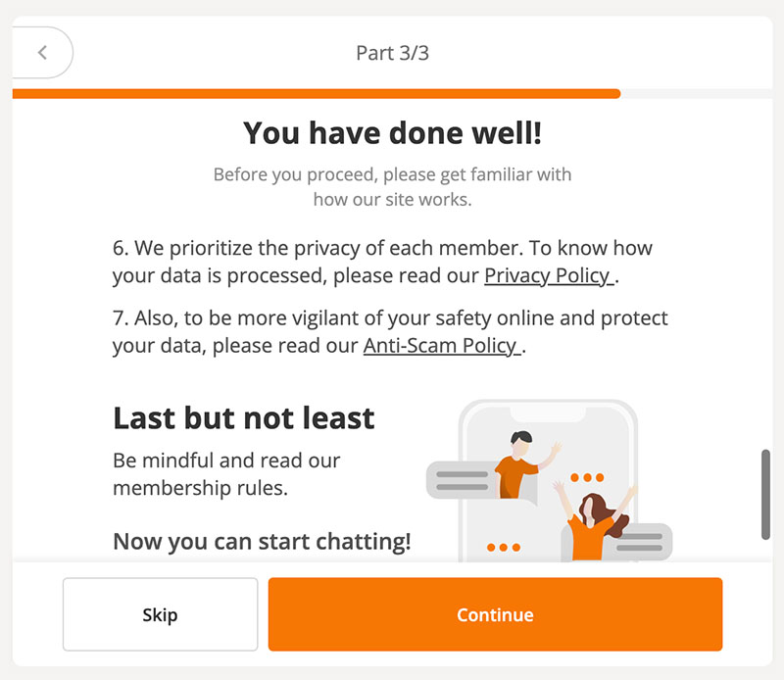Skip the onboarding with the Skip button
The image size is (784, 680).
coord(160,614)
